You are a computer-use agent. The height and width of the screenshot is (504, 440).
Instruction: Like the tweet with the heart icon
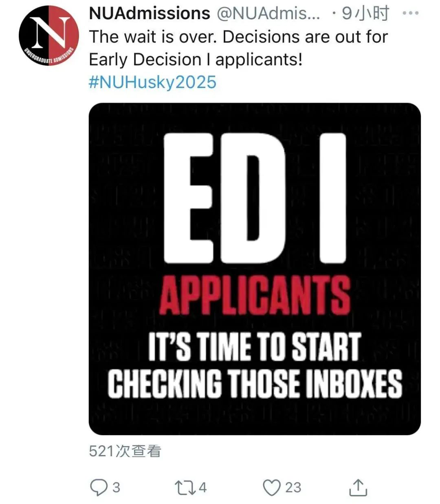[272, 487]
